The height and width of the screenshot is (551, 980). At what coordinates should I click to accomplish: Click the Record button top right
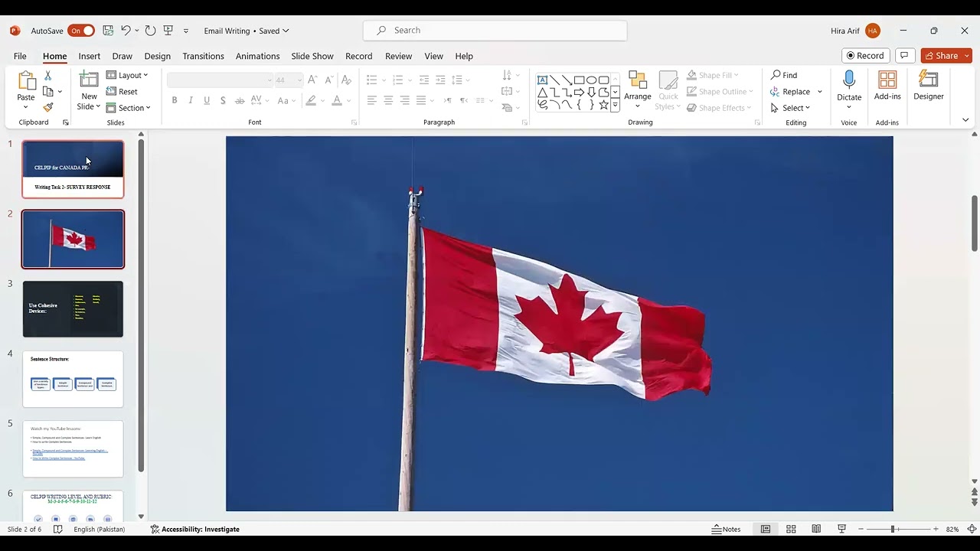tap(864, 56)
